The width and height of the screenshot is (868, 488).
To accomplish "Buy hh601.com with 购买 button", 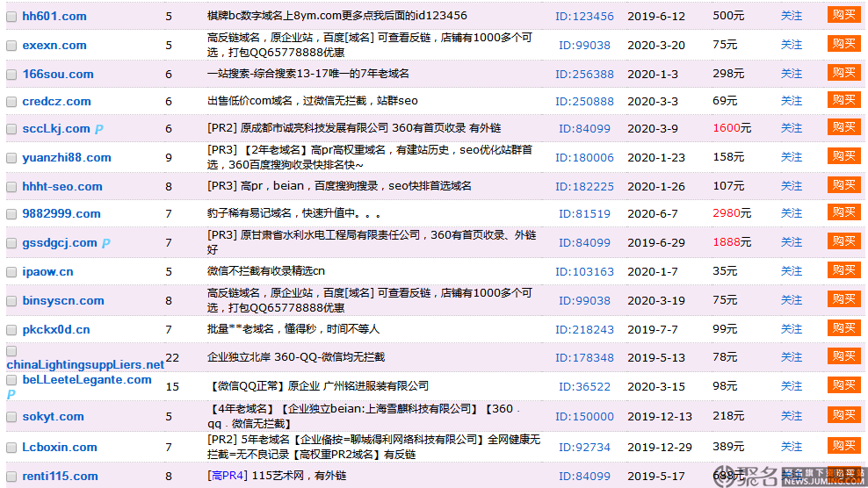I will pos(843,14).
